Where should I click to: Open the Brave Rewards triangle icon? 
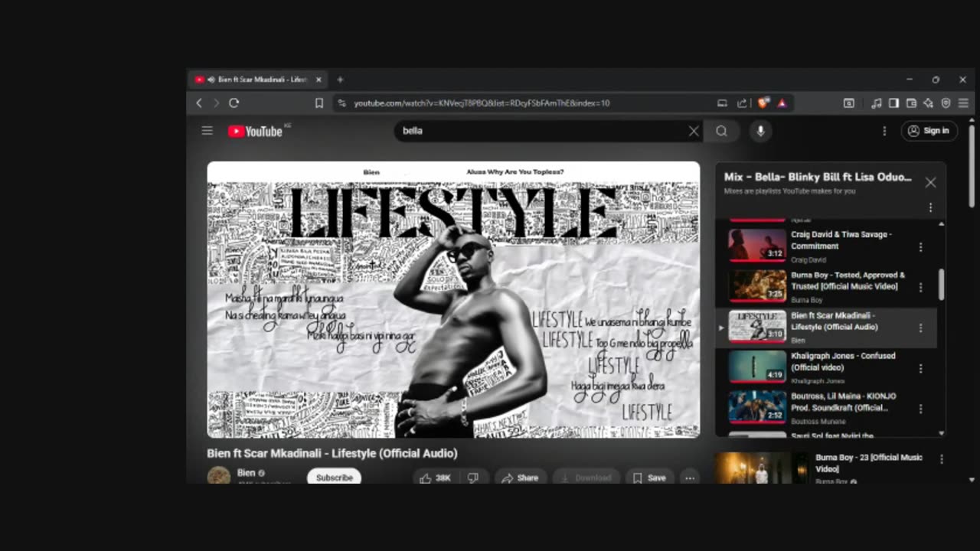782,103
